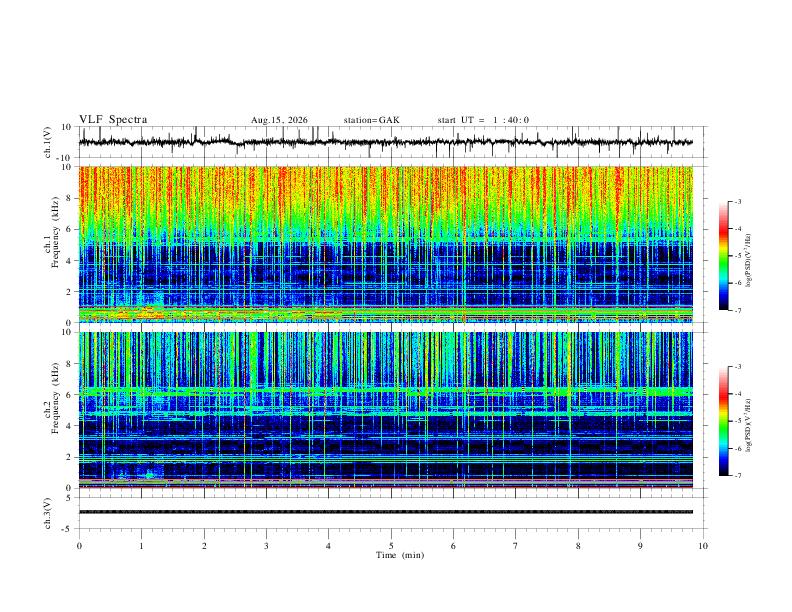Click the start UT time label
Image resolution: width=792 pixels, height=612 pixels.
(483, 120)
